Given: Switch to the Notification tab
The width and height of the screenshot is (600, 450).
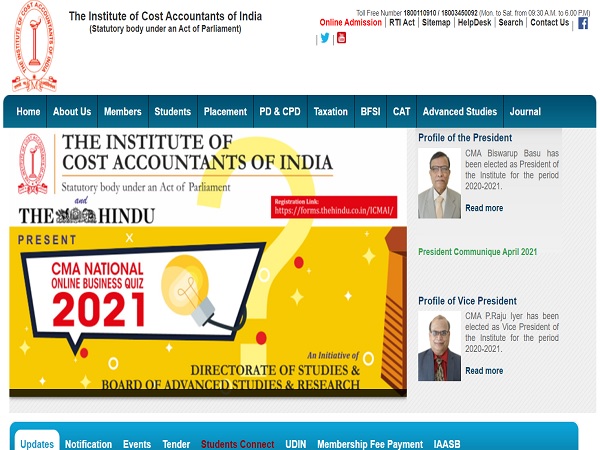Looking at the screenshot, I should pyautogui.click(x=88, y=444).
